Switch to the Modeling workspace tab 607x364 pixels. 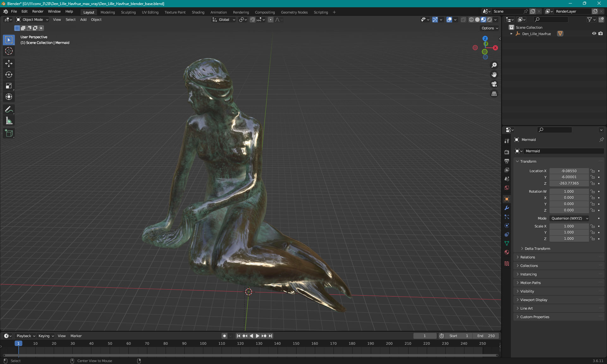click(x=107, y=12)
